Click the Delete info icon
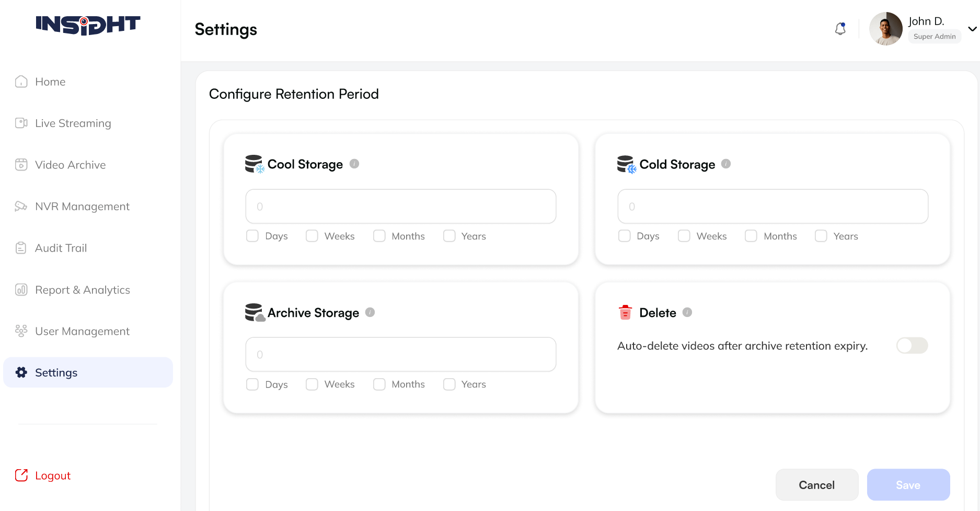 687,312
